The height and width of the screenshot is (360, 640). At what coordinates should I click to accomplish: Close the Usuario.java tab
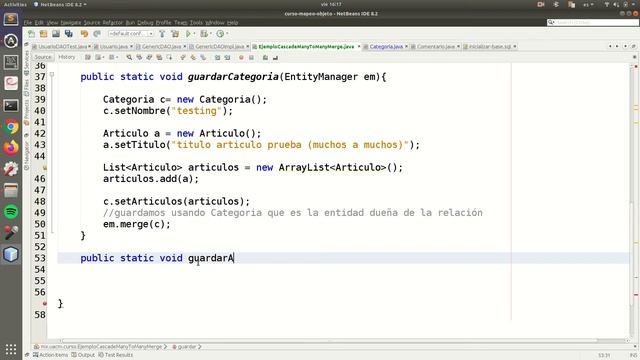click(x=131, y=47)
